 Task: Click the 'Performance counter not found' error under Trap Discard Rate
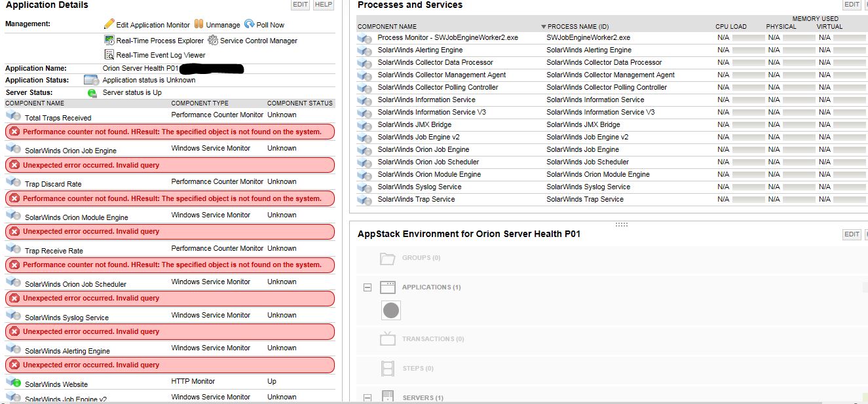click(170, 198)
